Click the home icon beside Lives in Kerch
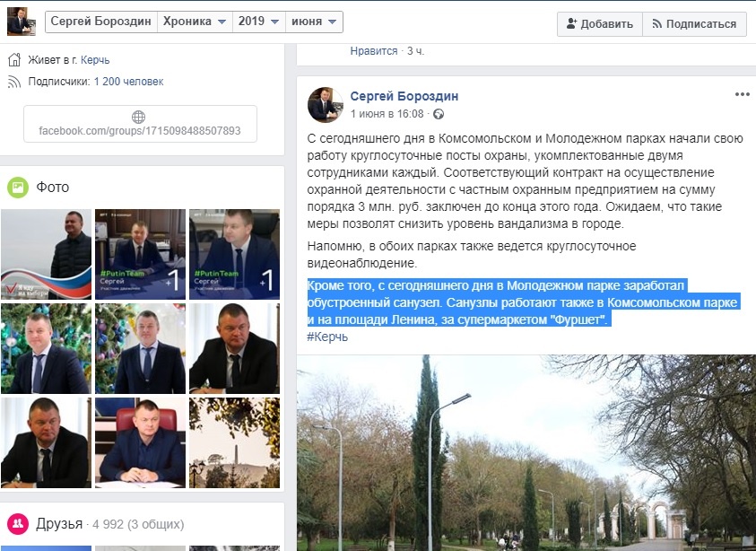The height and width of the screenshot is (551, 756). click(x=14, y=60)
